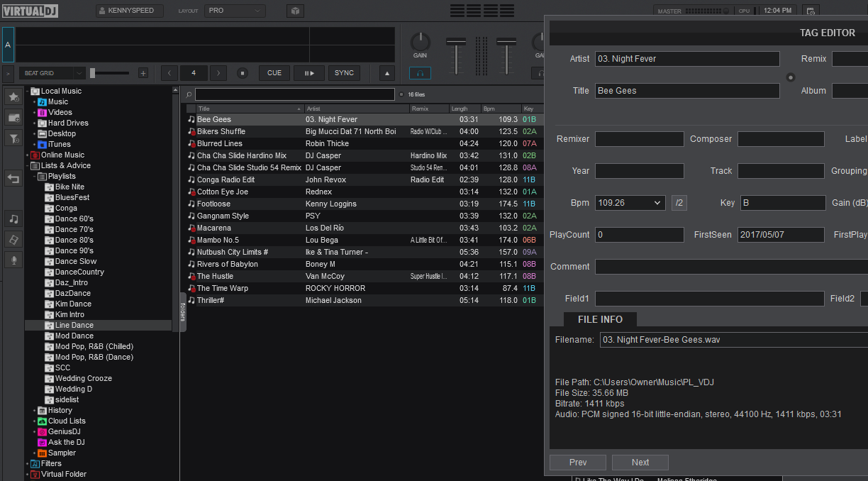Screen dimensions: 868x481
Task: Click the add virtual folder sidebar icon
Action: [x=13, y=117]
